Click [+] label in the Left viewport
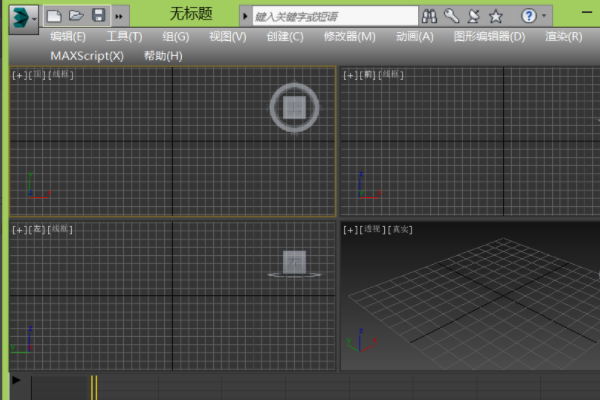The width and height of the screenshot is (600, 400). pyautogui.click(x=19, y=230)
